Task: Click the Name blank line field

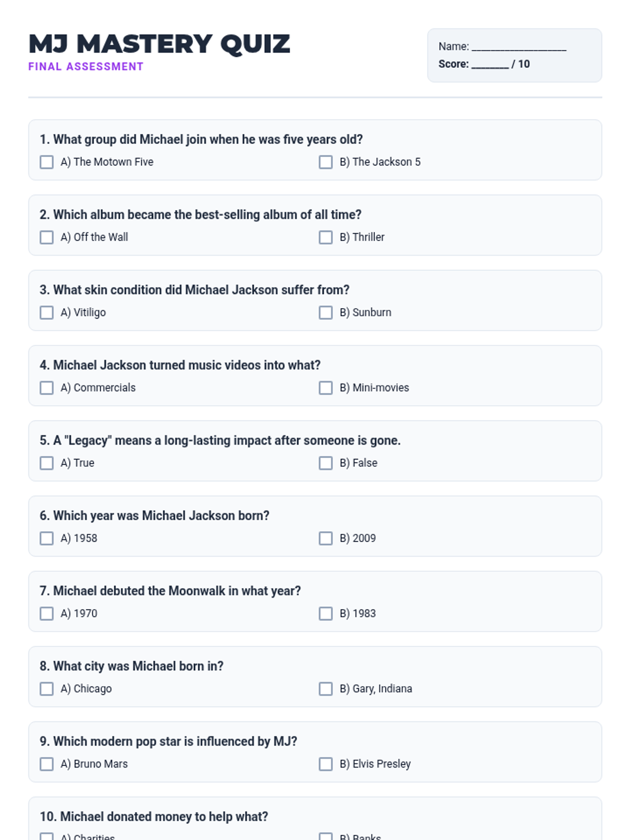Action: (x=519, y=47)
